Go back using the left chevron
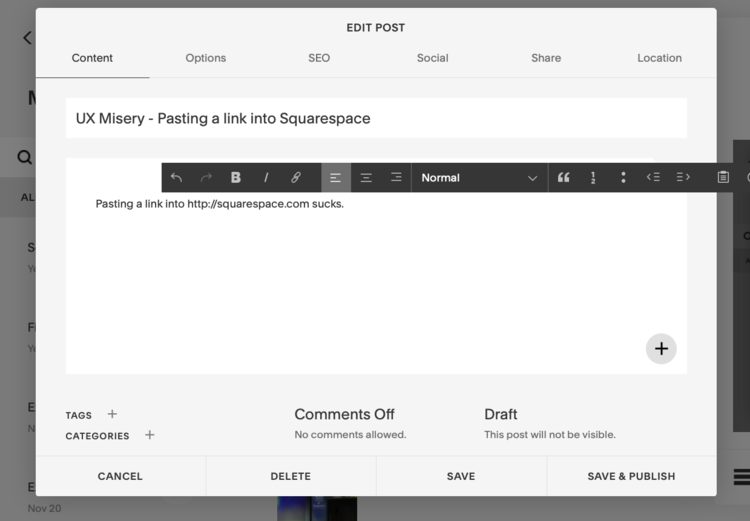This screenshot has height=521, width=750. 27,38
